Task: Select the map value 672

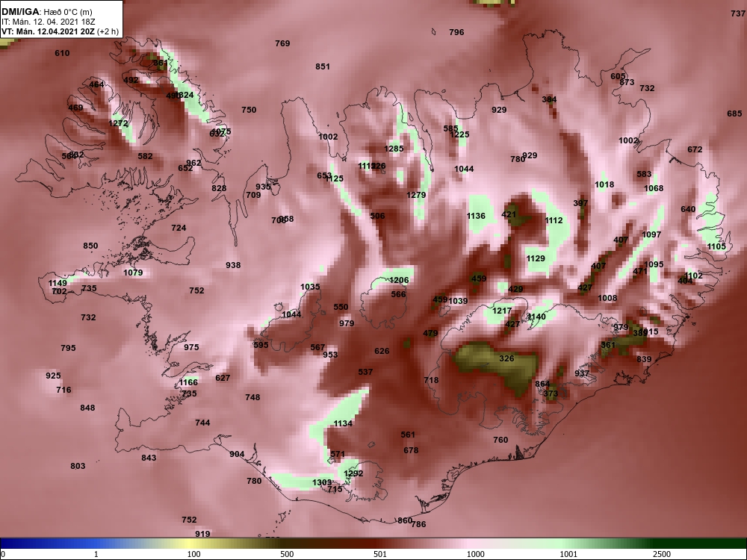Action: pos(695,149)
